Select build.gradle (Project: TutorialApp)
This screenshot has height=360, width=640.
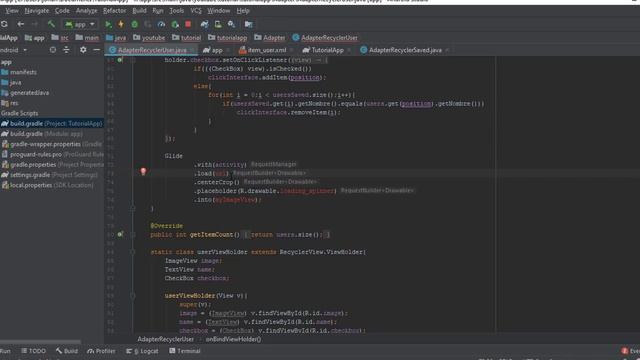(52, 123)
